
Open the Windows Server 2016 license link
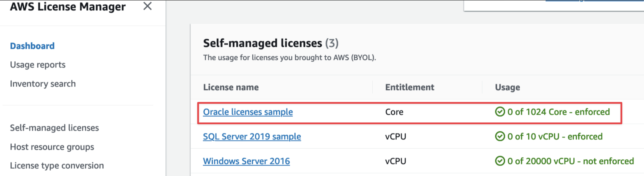click(246, 161)
